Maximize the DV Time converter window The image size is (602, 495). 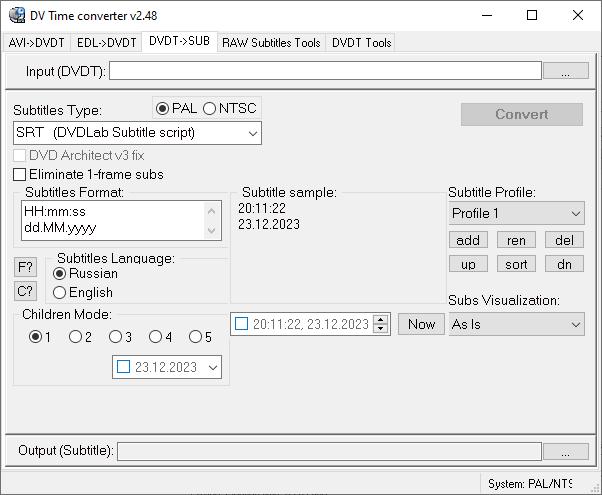click(x=532, y=15)
